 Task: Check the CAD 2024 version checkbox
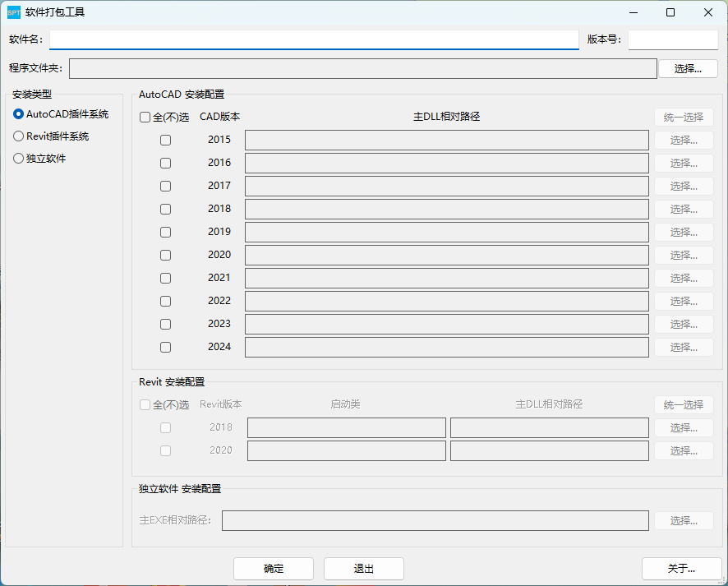165,347
